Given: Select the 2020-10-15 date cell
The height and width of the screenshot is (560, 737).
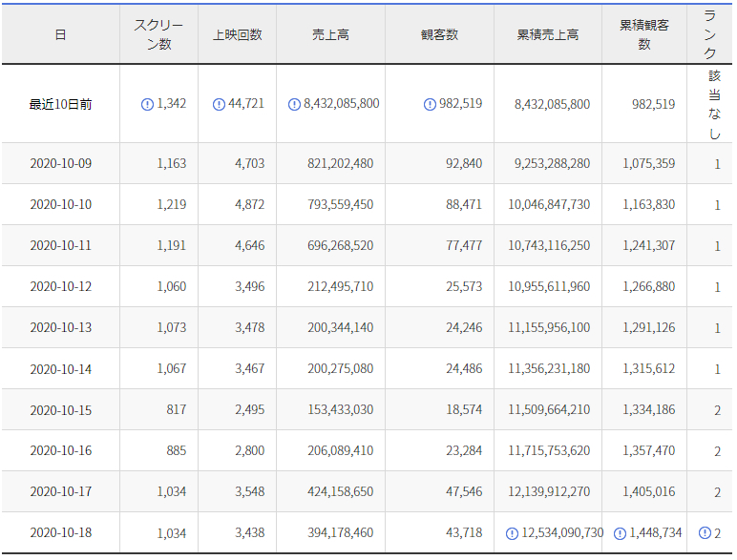Looking at the screenshot, I should pyautogui.click(x=61, y=410).
